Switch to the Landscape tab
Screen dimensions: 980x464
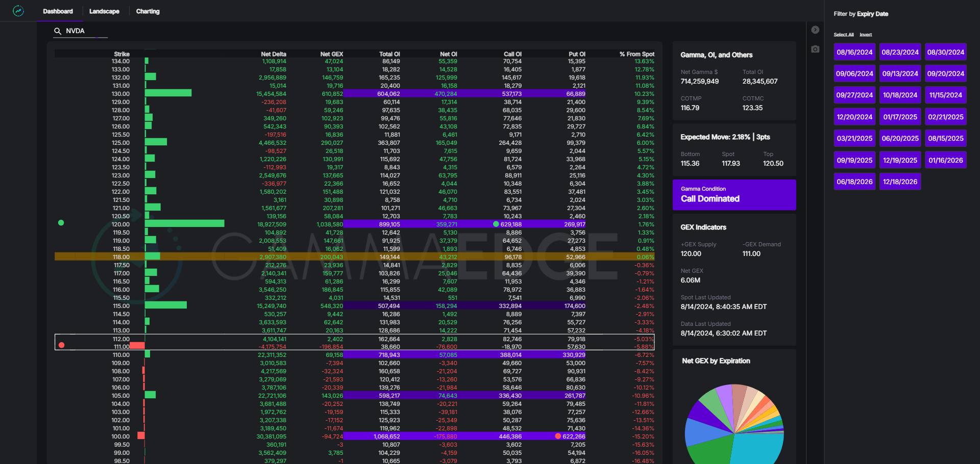(x=104, y=11)
